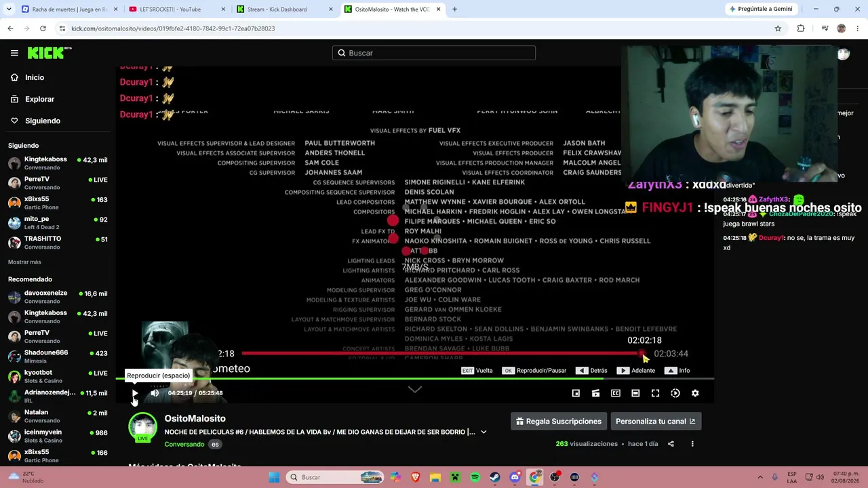Open recommended channel Shadoune666
The image size is (868, 488).
tap(58, 357)
